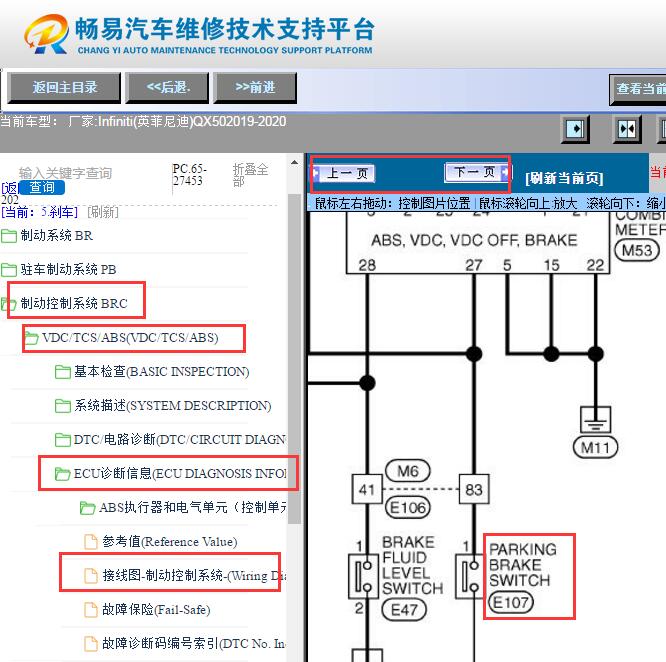Click the M6 connector label
This screenshot has width=666, height=662.
tap(408, 471)
